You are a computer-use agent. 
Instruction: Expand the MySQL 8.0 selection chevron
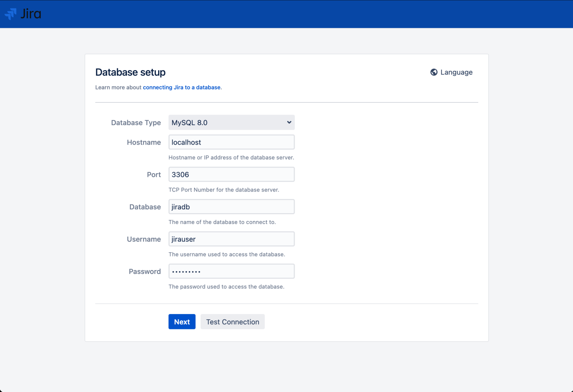288,122
